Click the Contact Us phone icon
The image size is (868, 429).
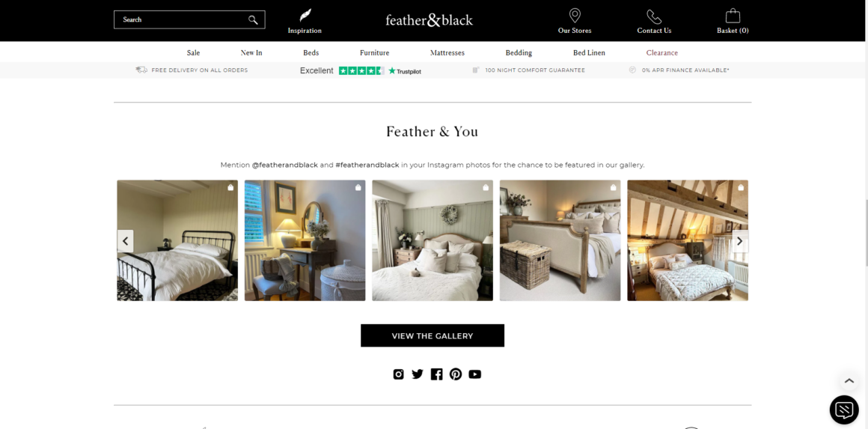coord(654,16)
